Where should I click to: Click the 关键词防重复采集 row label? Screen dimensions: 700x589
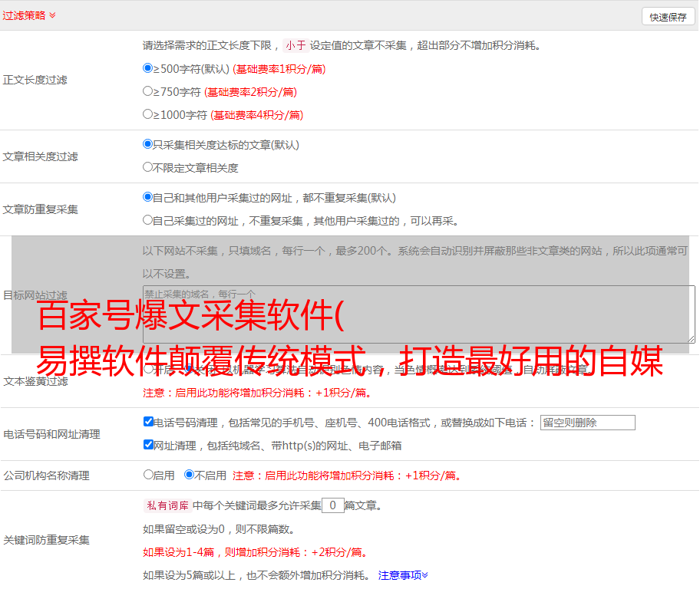(46, 540)
